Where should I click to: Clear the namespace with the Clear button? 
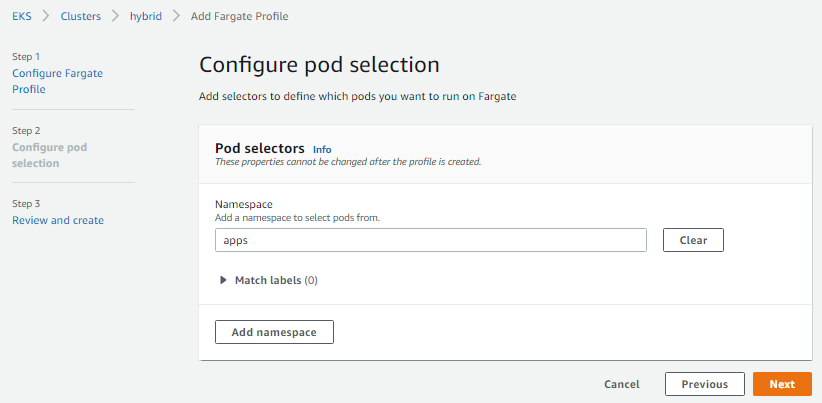click(x=694, y=240)
